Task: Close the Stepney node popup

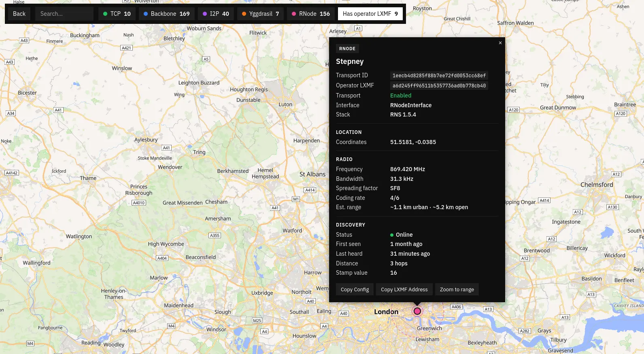Action: (500, 42)
